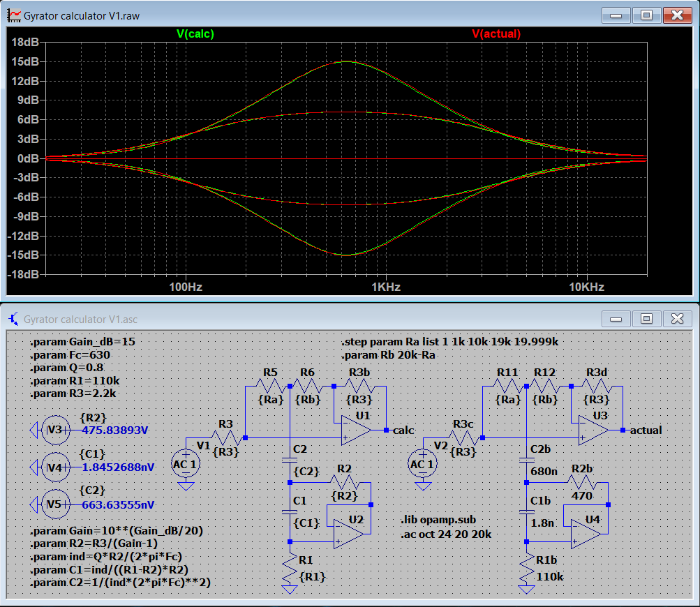This screenshot has width=700, height=607.
Task: Select resistor R1 symbol
Action: point(290,568)
